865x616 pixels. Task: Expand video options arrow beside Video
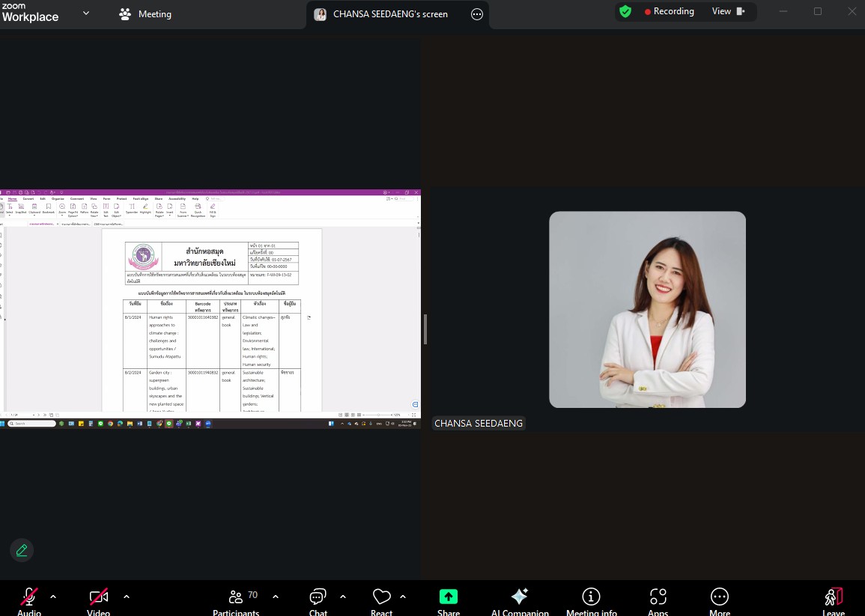point(126,597)
